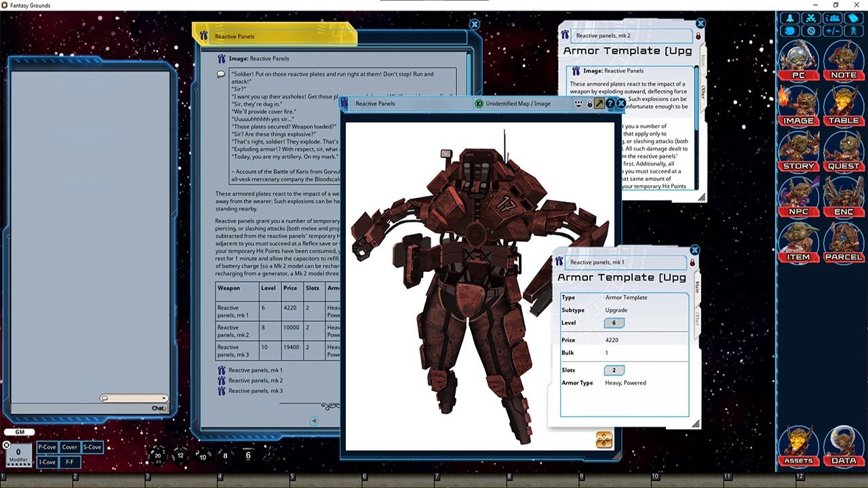This screenshot has width=868, height=488.
Task: Open the PC character list
Action: point(798,62)
